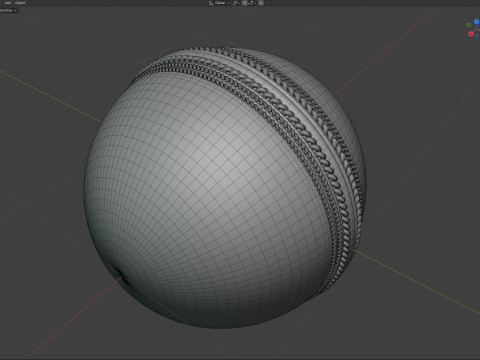Open the Add menu in the header
The image size is (480, 360).
pyautogui.click(x=8, y=3)
